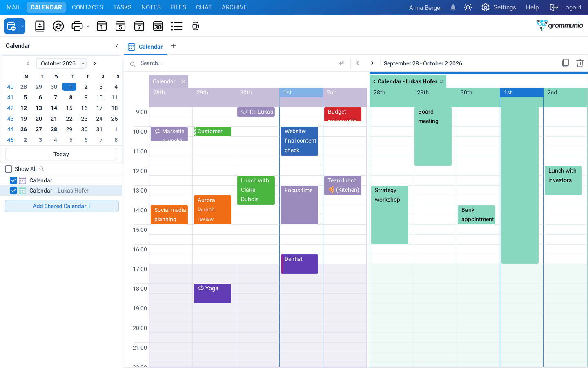Click Logout in top bar
This screenshot has height=368, width=588.
click(566, 7)
